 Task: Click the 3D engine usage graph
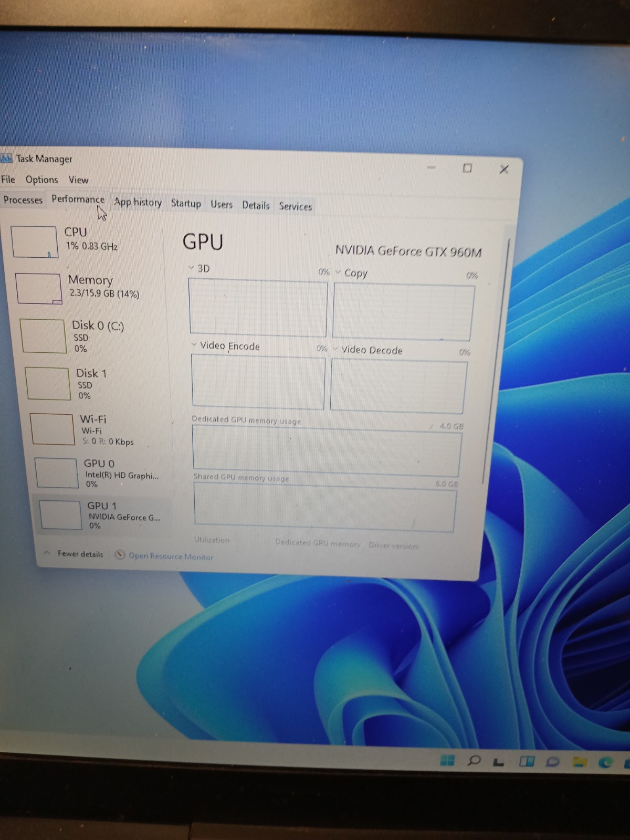(x=258, y=308)
